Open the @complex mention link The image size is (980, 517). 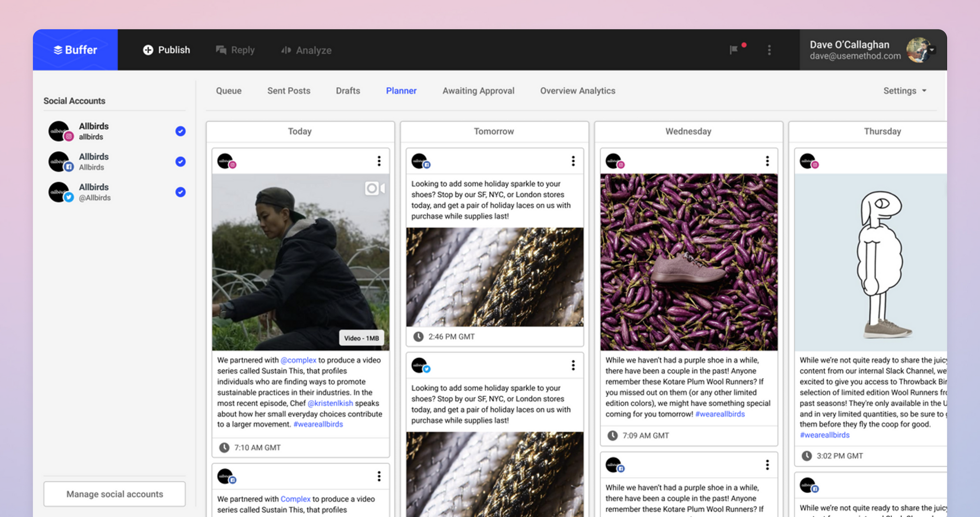click(298, 360)
